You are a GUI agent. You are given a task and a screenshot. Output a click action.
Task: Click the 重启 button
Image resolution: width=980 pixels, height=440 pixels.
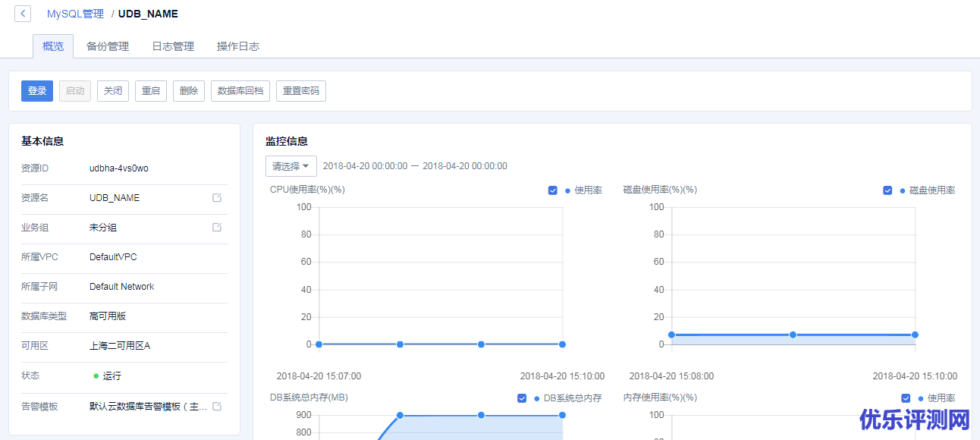click(x=151, y=91)
